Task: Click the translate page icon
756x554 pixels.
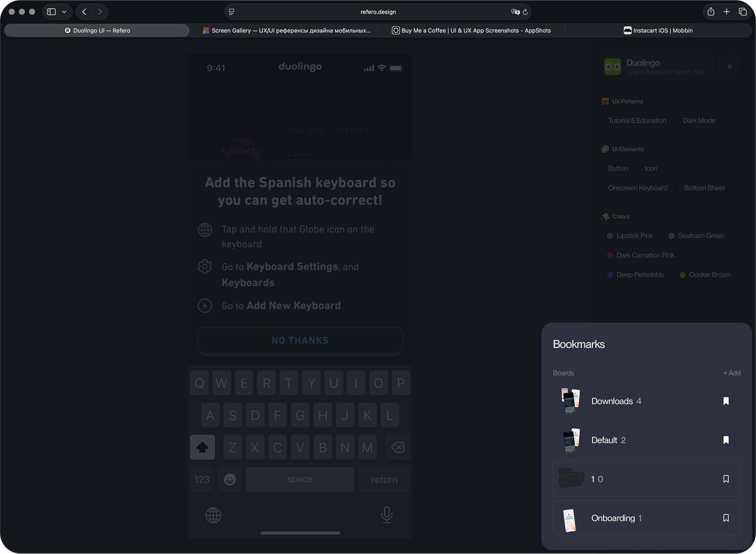Action: 515,12
